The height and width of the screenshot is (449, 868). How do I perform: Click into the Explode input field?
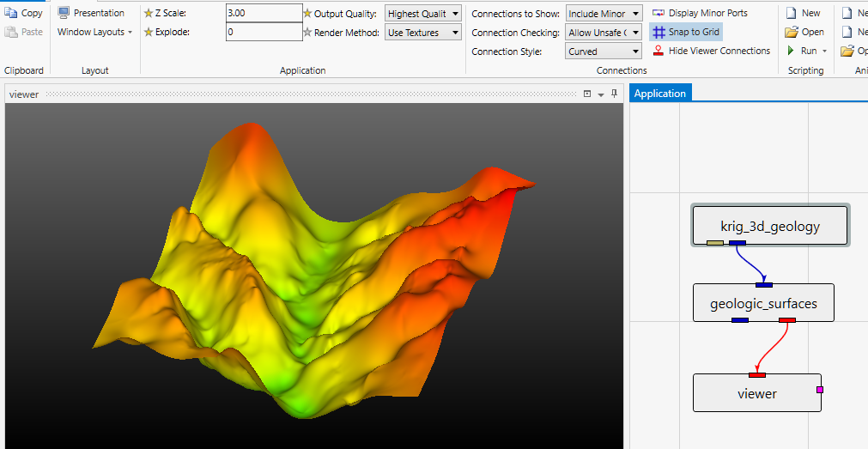pyautogui.click(x=264, y=33)
